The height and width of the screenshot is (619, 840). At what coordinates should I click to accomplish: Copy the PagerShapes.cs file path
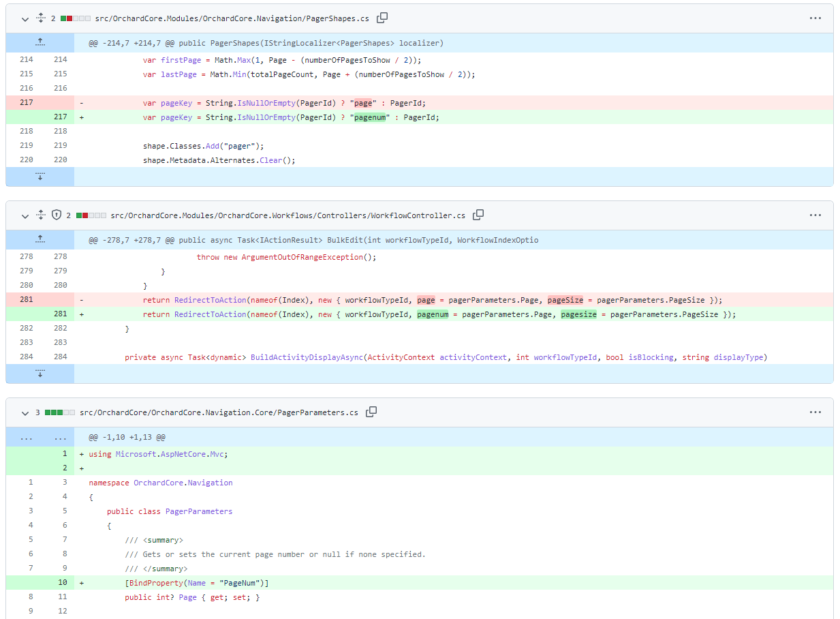pyautogui.click(x=383, y=18)
